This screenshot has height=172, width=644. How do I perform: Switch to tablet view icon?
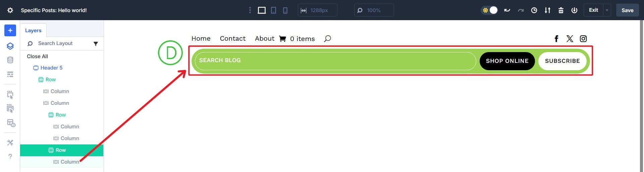[274, 10]
